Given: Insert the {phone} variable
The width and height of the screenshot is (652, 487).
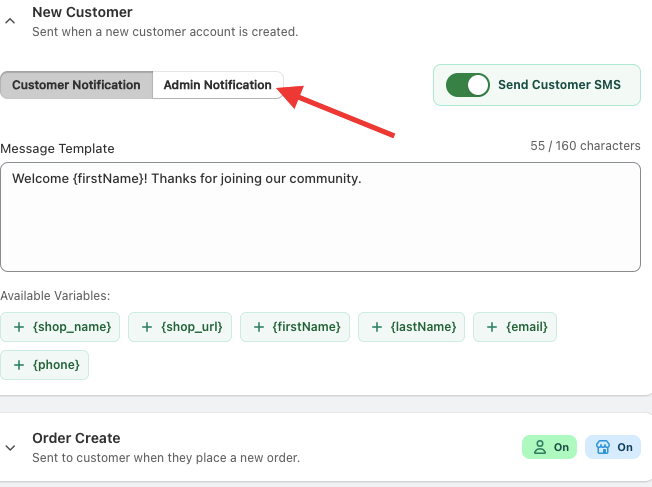Looking at the screenshot, I should pyautogui.click(x=44, y=365).
